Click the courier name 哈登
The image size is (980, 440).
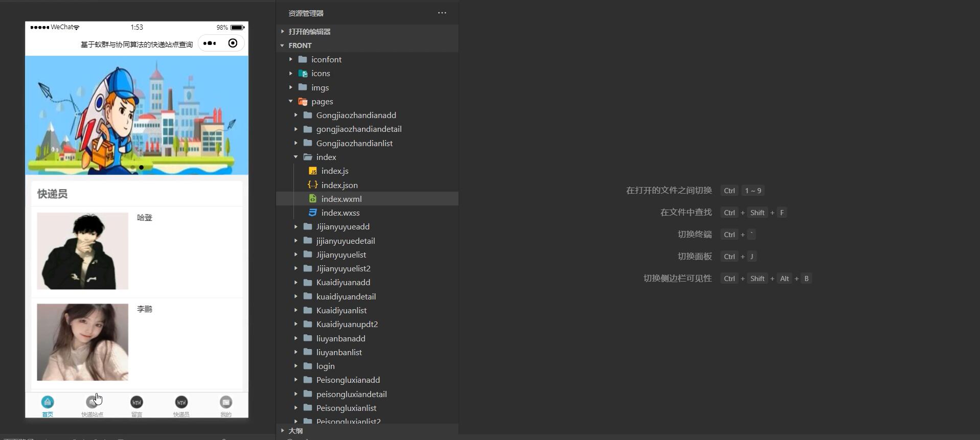[x=145, y=218]
